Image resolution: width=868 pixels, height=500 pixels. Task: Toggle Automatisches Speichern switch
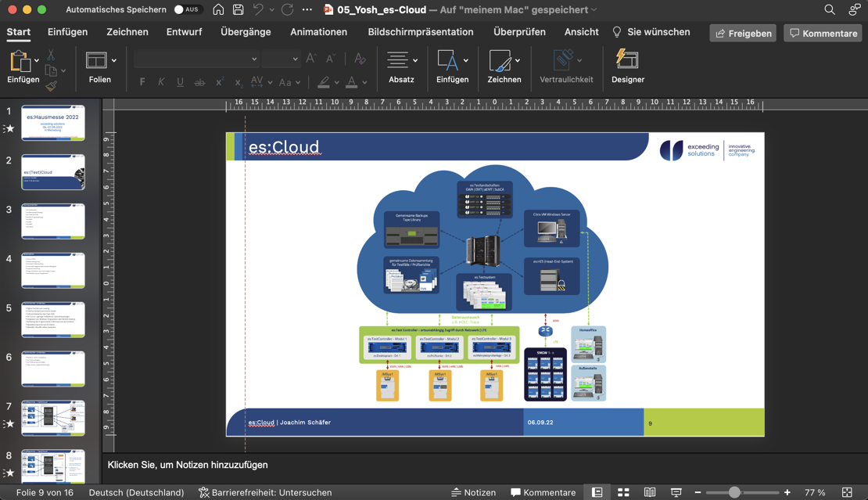tap(186, 9)
